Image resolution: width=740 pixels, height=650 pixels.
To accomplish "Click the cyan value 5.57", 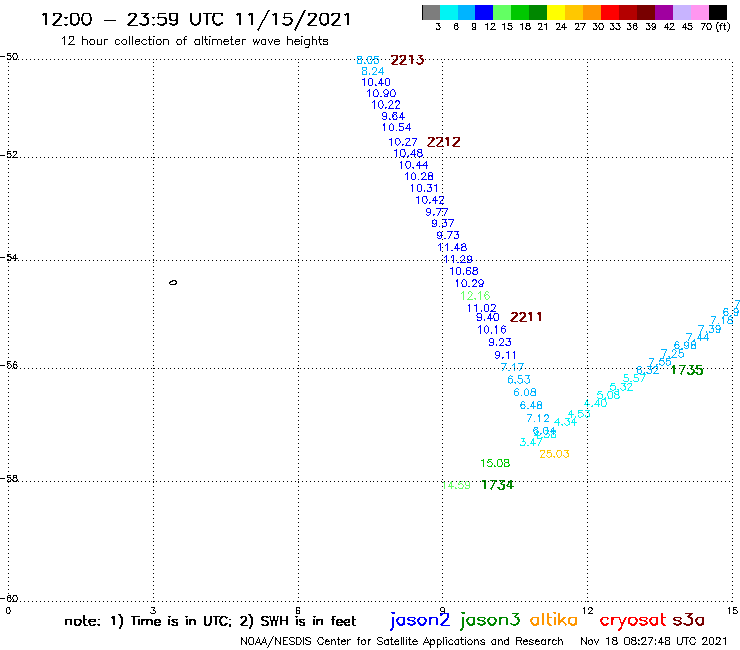I will click(634, 378).
